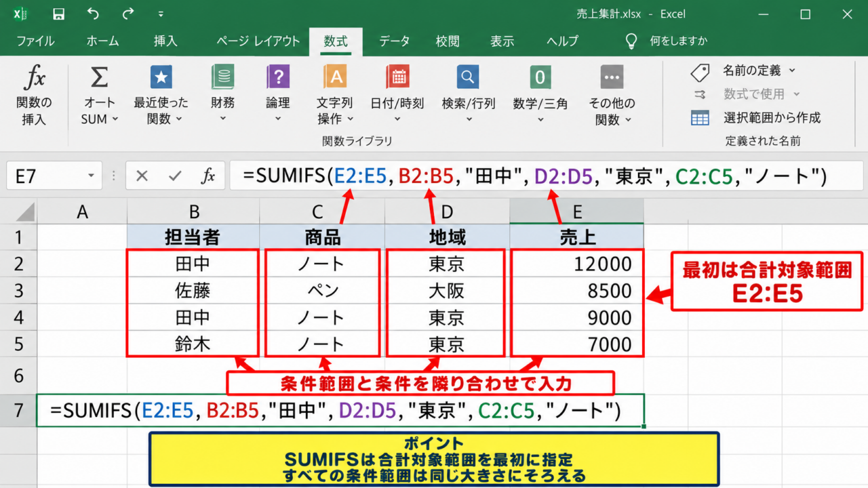Open the 文字列操作 functions icon
The height and width of the screenshot is (488, 868).
[x=335, y=77]
